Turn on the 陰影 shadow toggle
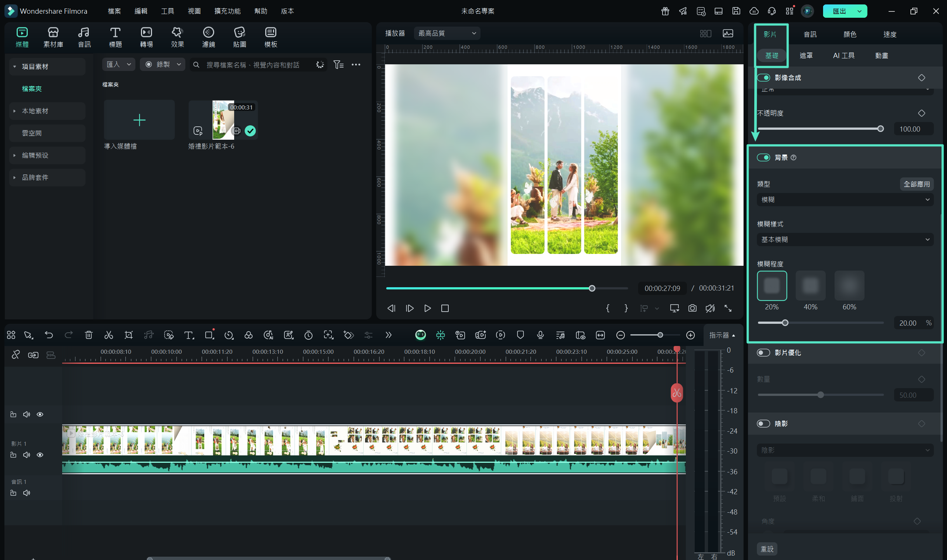The height and width of the screenshot is (560, 947). [x=763, y=423]
